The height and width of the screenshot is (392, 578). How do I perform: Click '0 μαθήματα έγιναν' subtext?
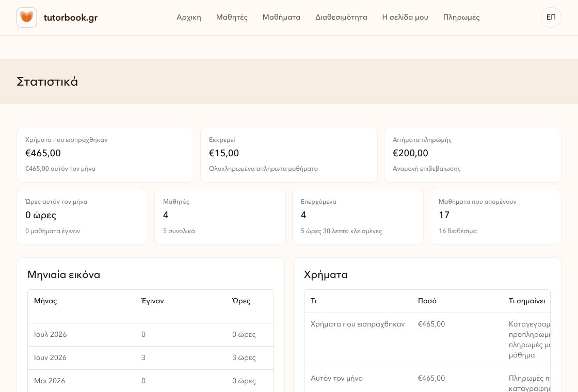tap(52, 231)
